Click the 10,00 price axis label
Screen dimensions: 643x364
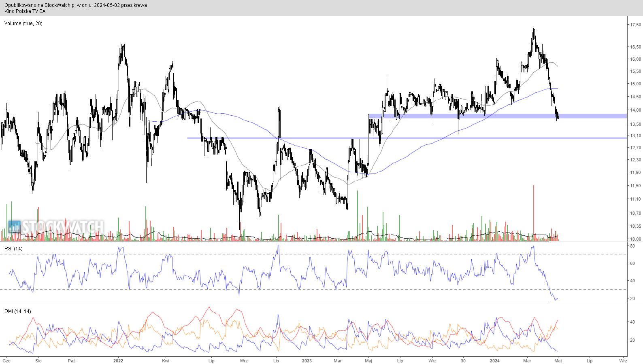pyautogui.click(x=635, y=239)
